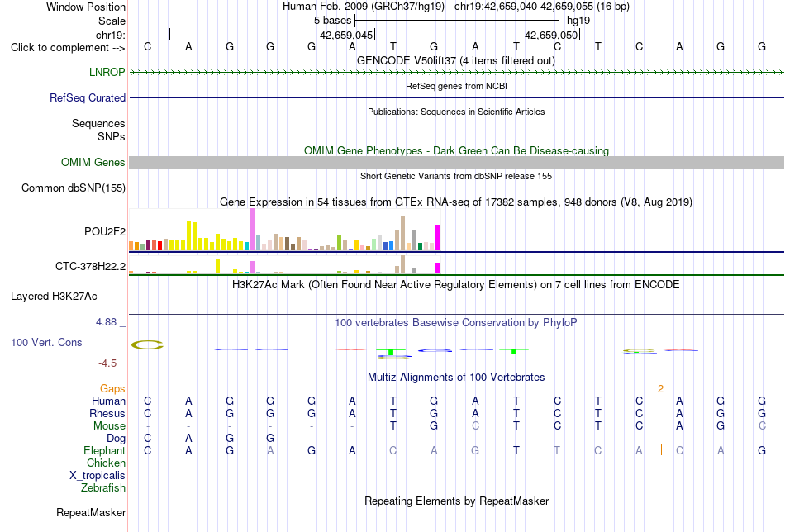785x532 pixels.
Task: Open 'Multiz Alignments of 100 Vertebrates' title
Action: 456,377
